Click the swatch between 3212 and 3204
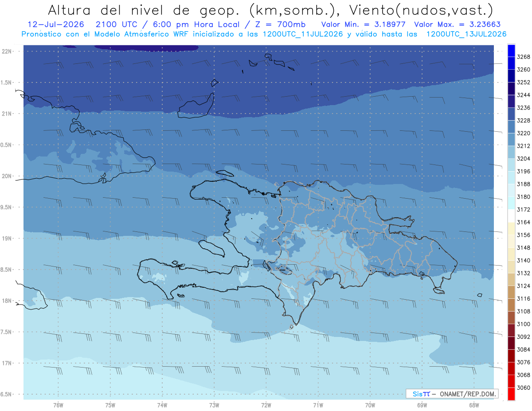The height and width of the screenshot is (411, 532). coord(511,152)
